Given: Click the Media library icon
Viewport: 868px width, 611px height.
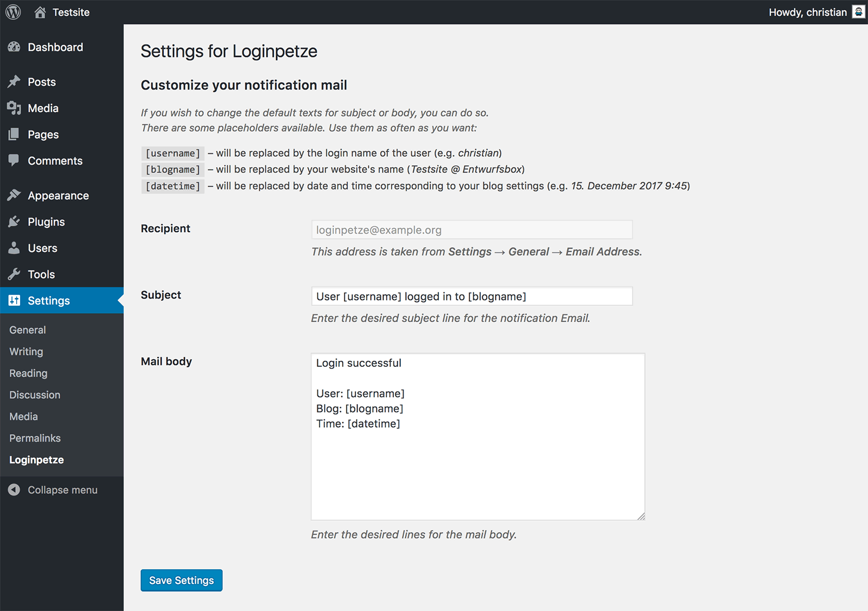Looking at the screenshot, I should [14, 108].
